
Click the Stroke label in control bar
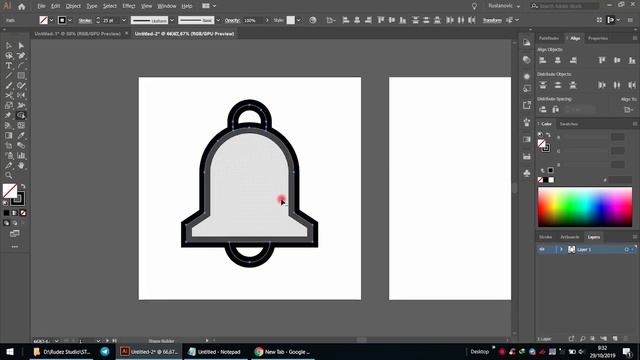click(84, 20)
